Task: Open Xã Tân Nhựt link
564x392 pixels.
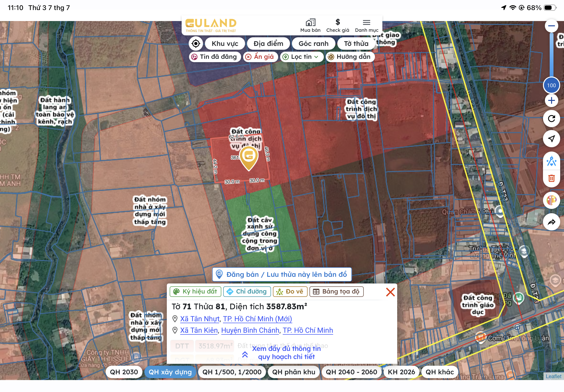Action: click(x=200, y=319)
